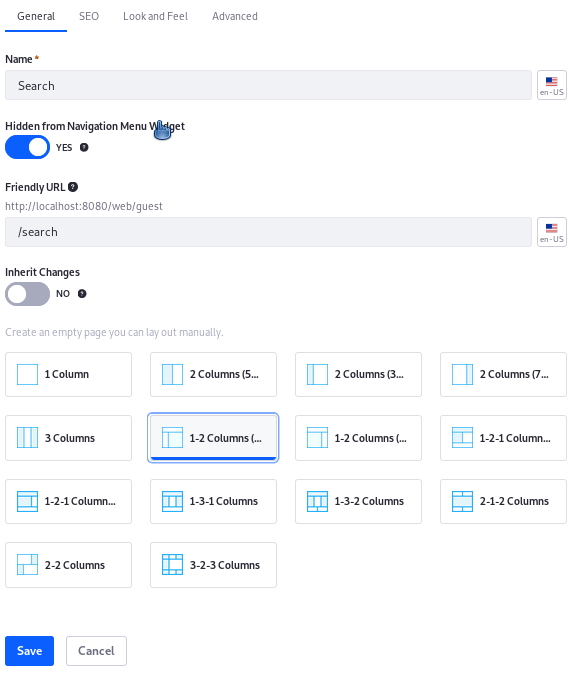Switch to the Advanced tab
The width and height of the screenshot is (572, 677).
coord(235,16)
